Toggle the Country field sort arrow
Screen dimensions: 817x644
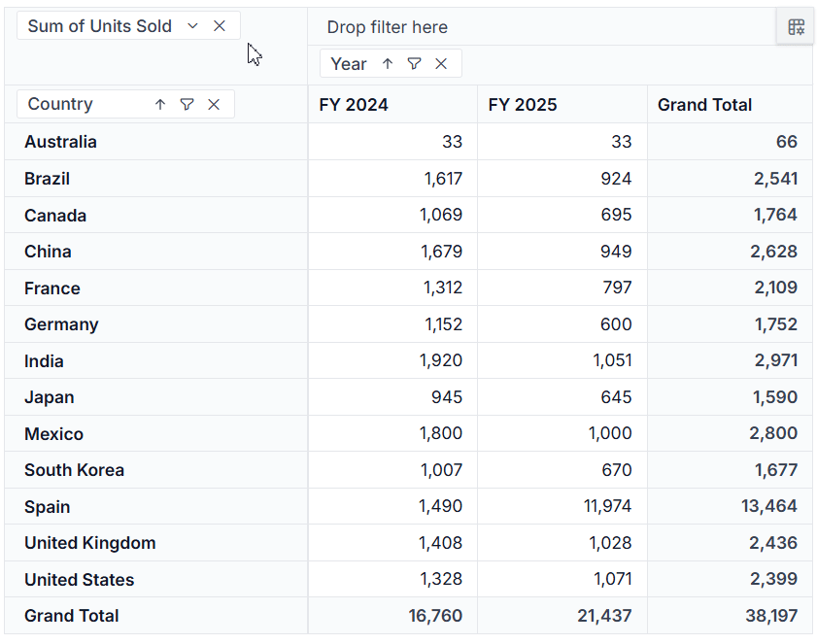[x=160, y=104]
